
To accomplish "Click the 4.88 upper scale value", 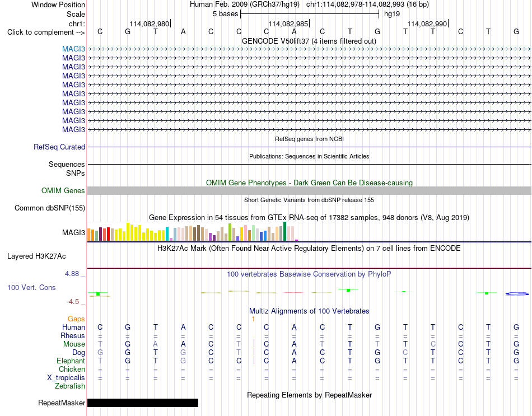I will [72, 273].
